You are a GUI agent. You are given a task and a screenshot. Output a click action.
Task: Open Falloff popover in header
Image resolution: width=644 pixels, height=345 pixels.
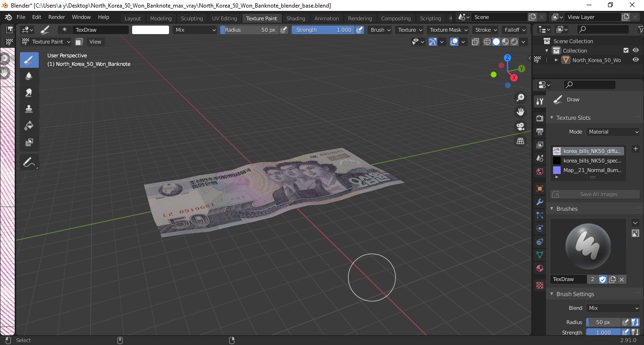[515, 30]
